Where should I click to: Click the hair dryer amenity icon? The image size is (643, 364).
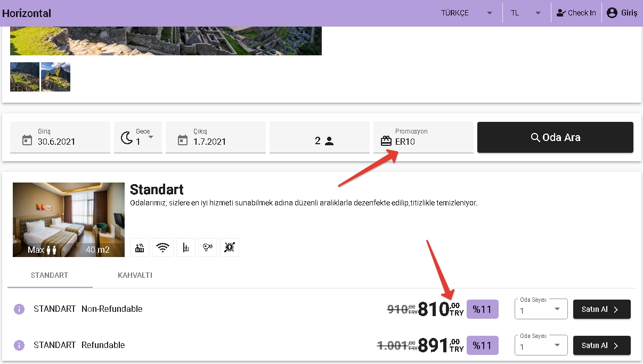pos(207,247)
